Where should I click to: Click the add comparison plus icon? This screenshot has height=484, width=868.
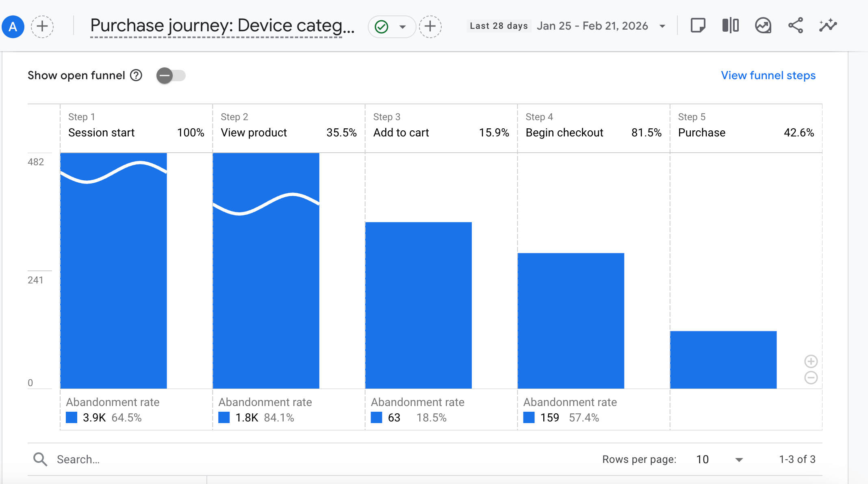[x=42, y=27]
